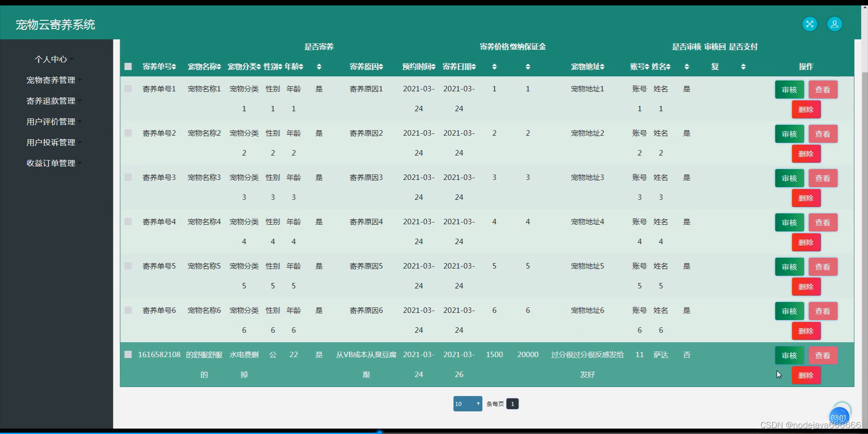The image size is (868, 434).
Task: Click the 操作 column header
Action: pyautogui.click(x=806, y=66)
